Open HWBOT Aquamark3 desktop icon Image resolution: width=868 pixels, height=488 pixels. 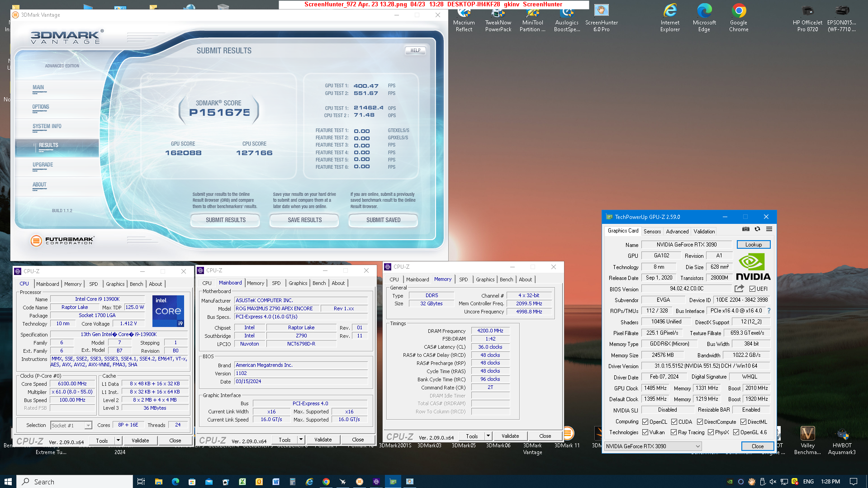(x=842, y=440)
